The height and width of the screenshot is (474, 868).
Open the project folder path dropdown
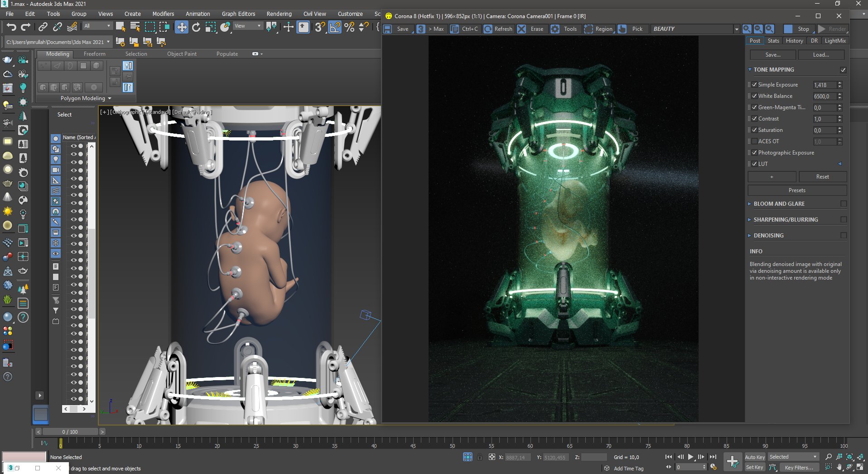point(58,42)
